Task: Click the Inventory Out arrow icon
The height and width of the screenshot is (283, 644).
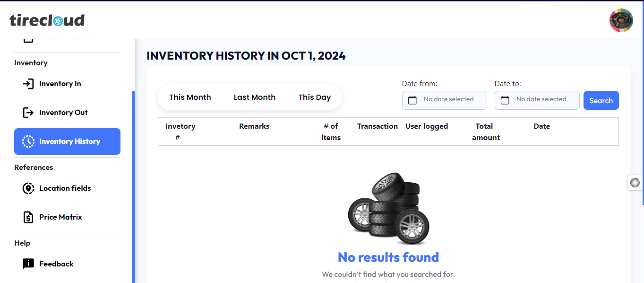Action: [x=28, y=113]
